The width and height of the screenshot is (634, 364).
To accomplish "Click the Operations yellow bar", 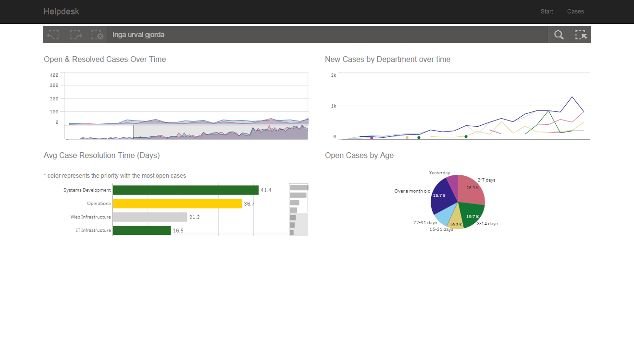I will tap(177, 204).
